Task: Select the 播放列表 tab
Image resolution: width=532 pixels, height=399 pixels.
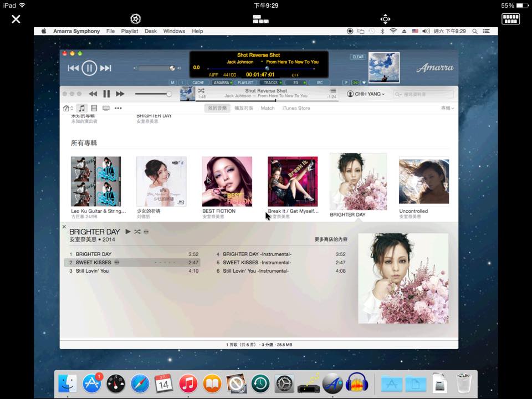Action: pyautogui.click(x=244, y=108)
